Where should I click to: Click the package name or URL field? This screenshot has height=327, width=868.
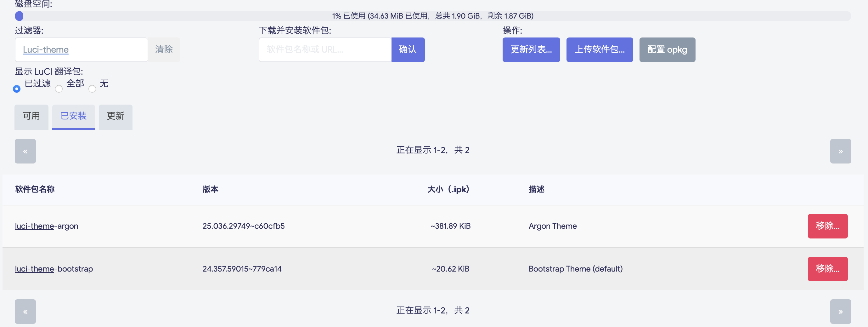click(x=325, y=50)
